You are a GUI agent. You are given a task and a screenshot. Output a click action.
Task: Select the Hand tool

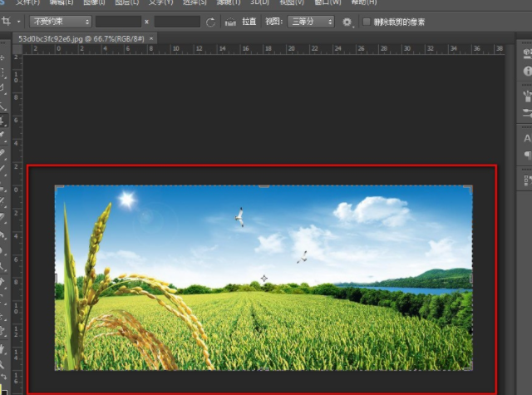point(2,348)
